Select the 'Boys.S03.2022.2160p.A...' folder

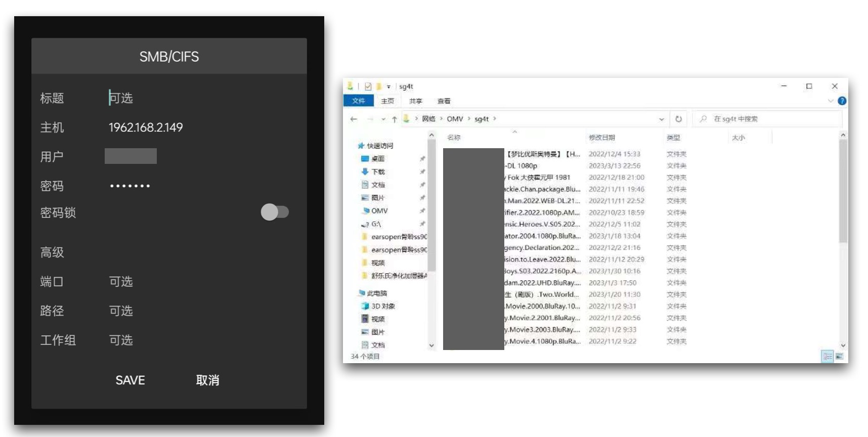click(567, 271)
